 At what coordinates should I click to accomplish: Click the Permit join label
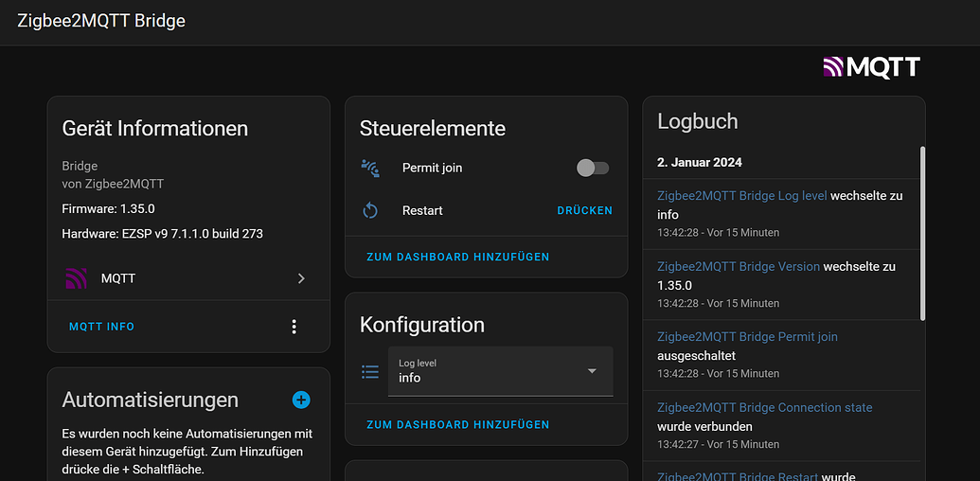[x=433, y=168]
